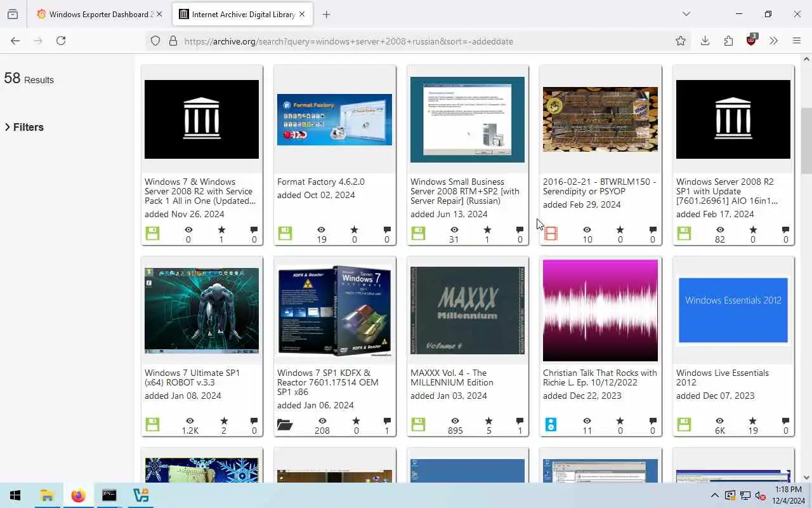Click Firefox icon in taskbar
The image size is (812, 508).
[x=78, y=495]
